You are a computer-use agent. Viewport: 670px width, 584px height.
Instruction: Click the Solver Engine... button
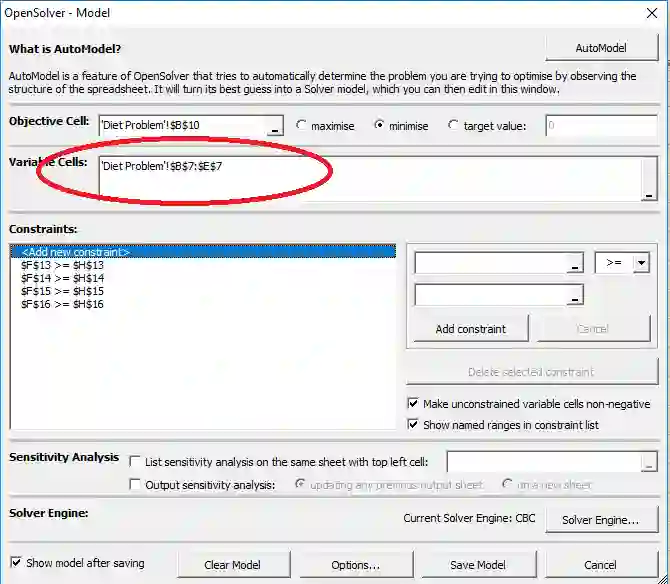coord(601,519)
